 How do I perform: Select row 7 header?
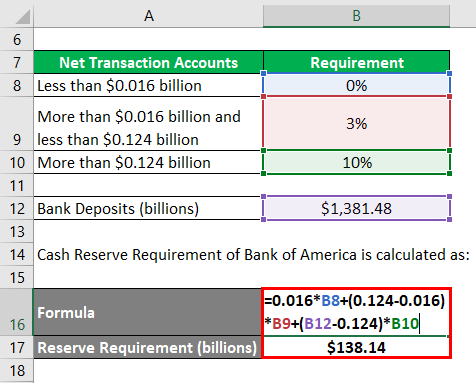[17, 62]
